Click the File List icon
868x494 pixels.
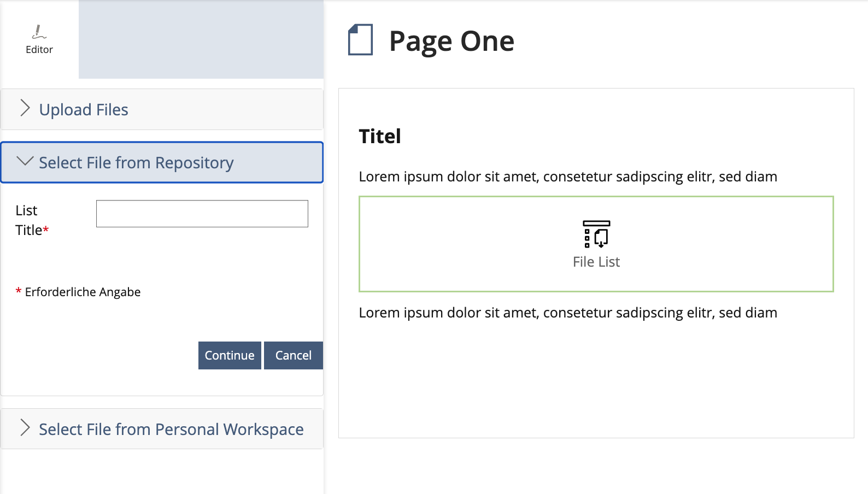(596, 234)
